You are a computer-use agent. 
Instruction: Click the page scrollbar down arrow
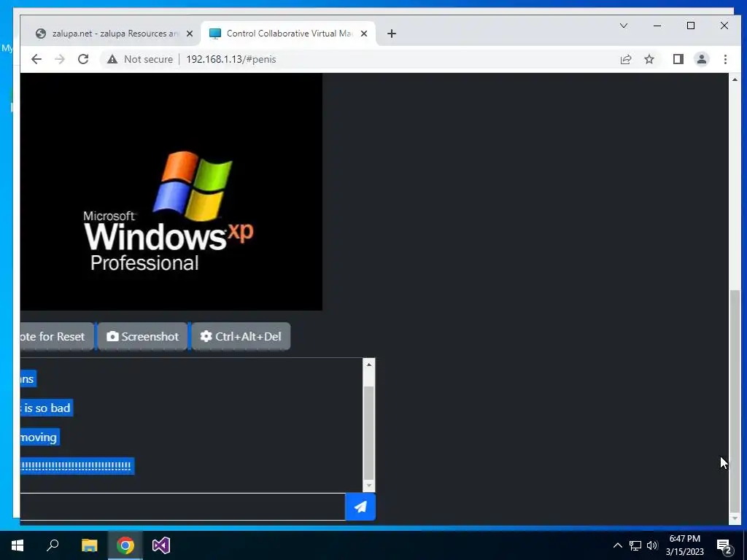pos(735,518)
